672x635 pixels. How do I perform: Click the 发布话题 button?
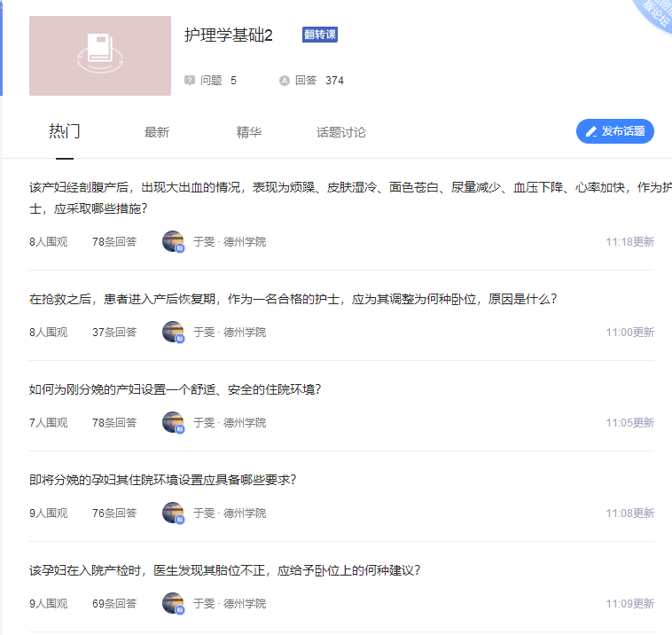pos(614,131)
